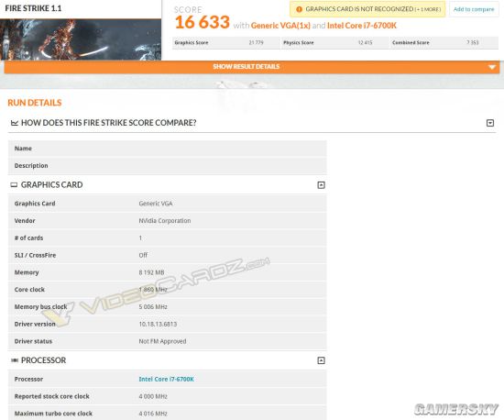Click the Combined Score 7 353 cell
The width and height of the screenshot is (504, 420).
[444, 42]
